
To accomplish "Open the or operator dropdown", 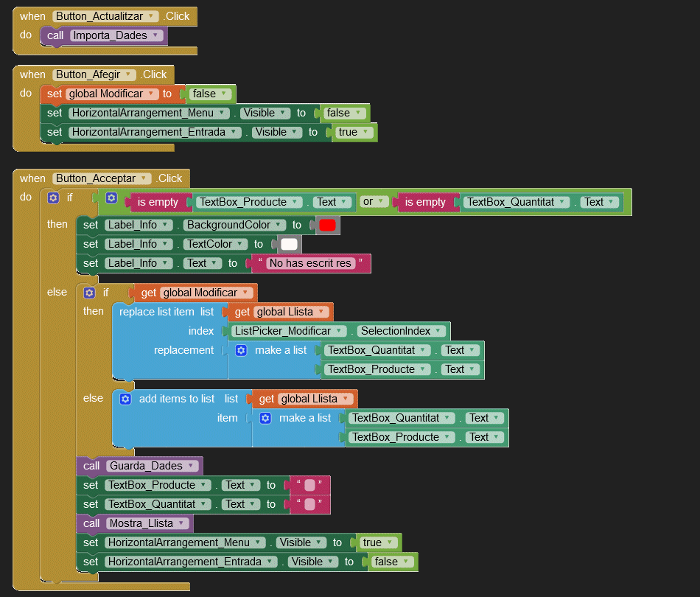I will [x=372, y=202].
